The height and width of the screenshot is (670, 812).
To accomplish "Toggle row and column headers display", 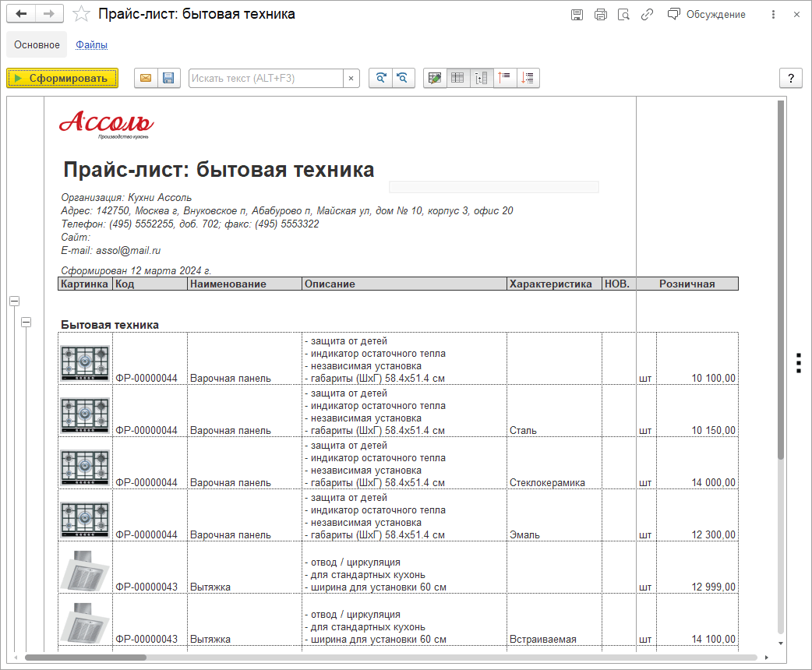I will tap(482, 78).
